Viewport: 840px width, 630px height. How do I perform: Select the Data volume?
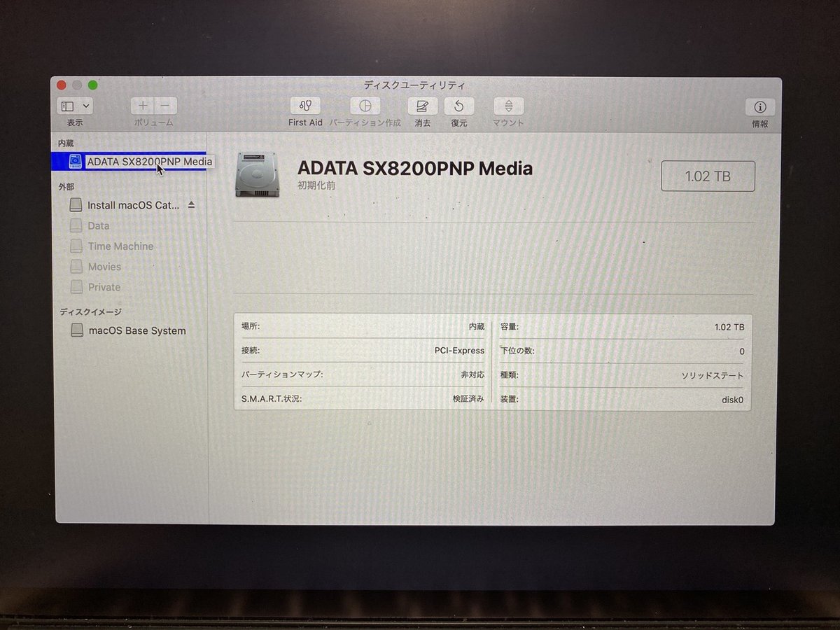pyautogui.click(x=99, y=226)
